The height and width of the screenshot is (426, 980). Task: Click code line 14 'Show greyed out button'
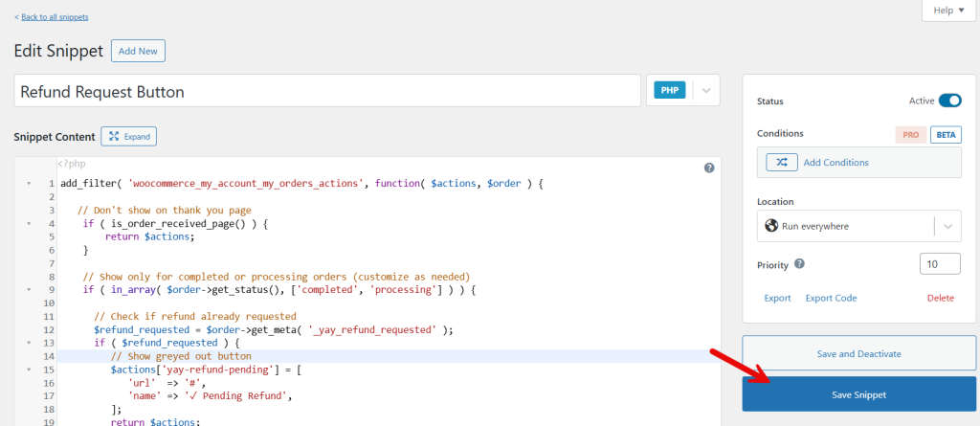pos(181,356)
